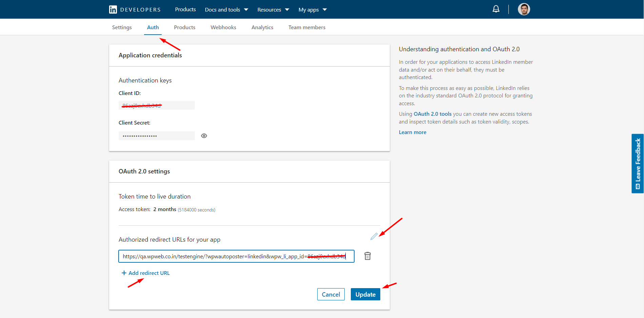Click the plus icon beside Add redirect URL

coord(124,273)
